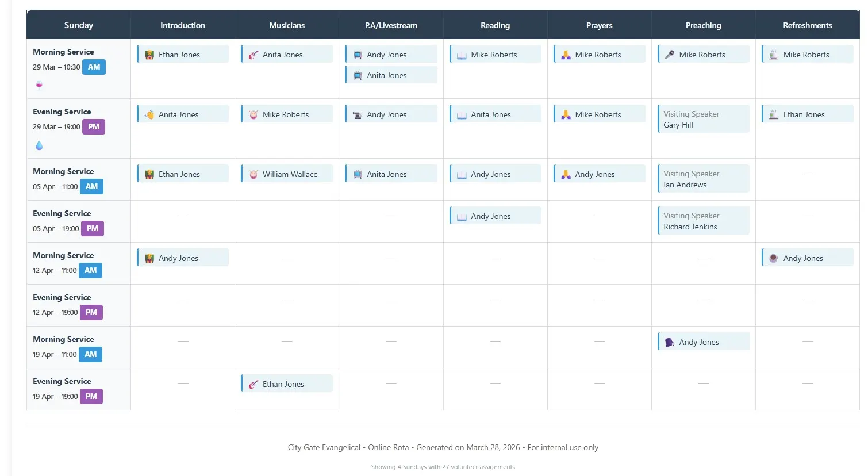The height and width of the screenshot is (476, 868).
Task: Click 'Showing 4 Sundays with 27 volunteer assignments' text
Action: coord(443,467)
